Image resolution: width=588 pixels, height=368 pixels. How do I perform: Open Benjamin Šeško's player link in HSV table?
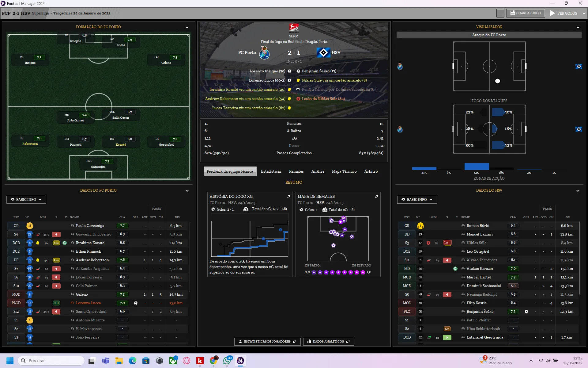pos(480,312)
